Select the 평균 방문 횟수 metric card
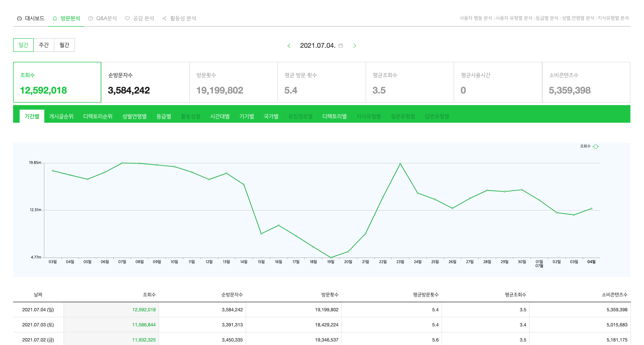The height and width of the screenshot is (345, 644). [x=321, y=82]
